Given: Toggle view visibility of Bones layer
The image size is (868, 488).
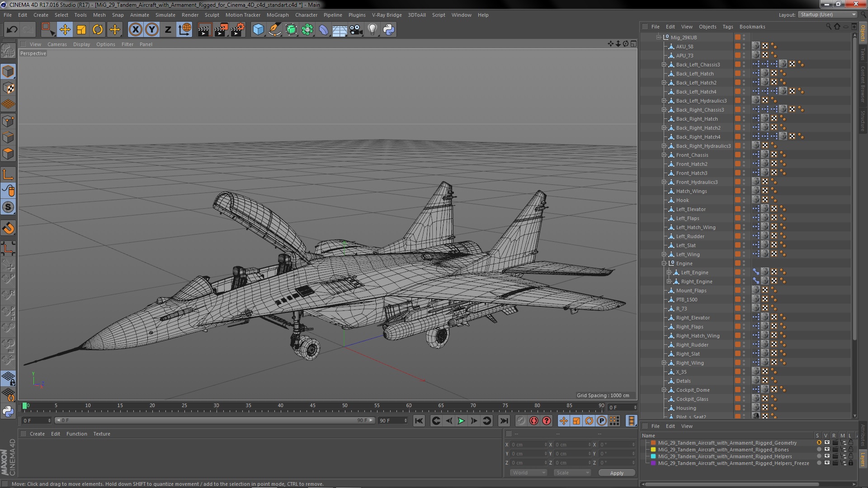Looking at the screenshot, I should pos(827,450).
